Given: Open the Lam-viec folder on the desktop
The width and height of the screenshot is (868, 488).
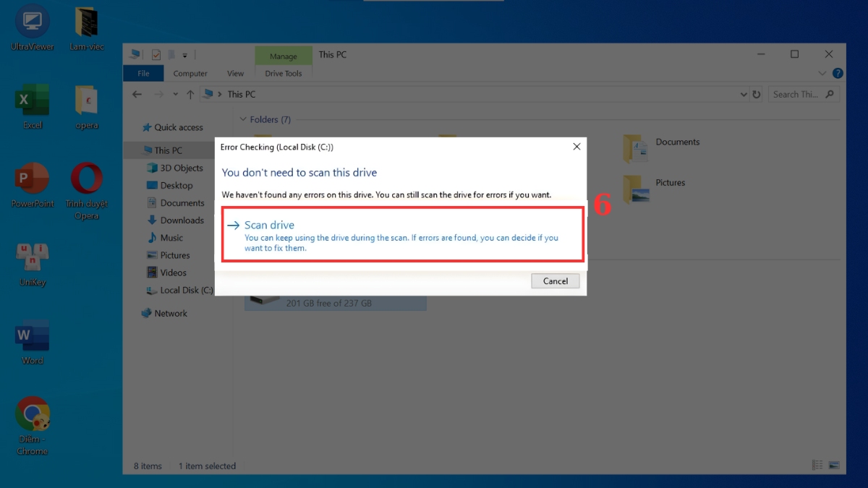Looking at the screenshot, I should 87,28.
